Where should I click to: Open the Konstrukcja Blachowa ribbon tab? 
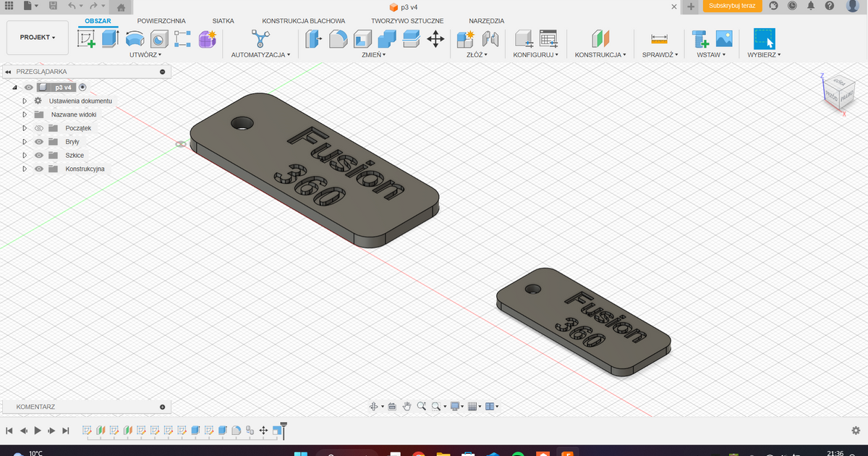[x=303, y=20]
